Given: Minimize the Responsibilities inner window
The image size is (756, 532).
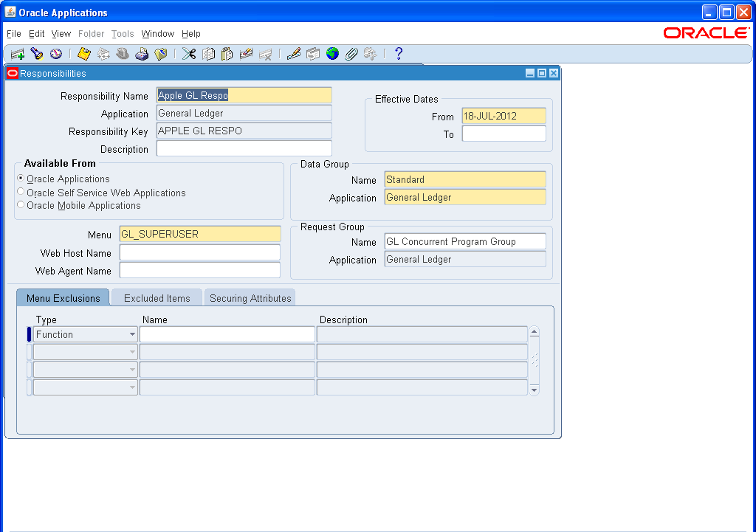Looking at the screenshot, I should pos(530,73).
